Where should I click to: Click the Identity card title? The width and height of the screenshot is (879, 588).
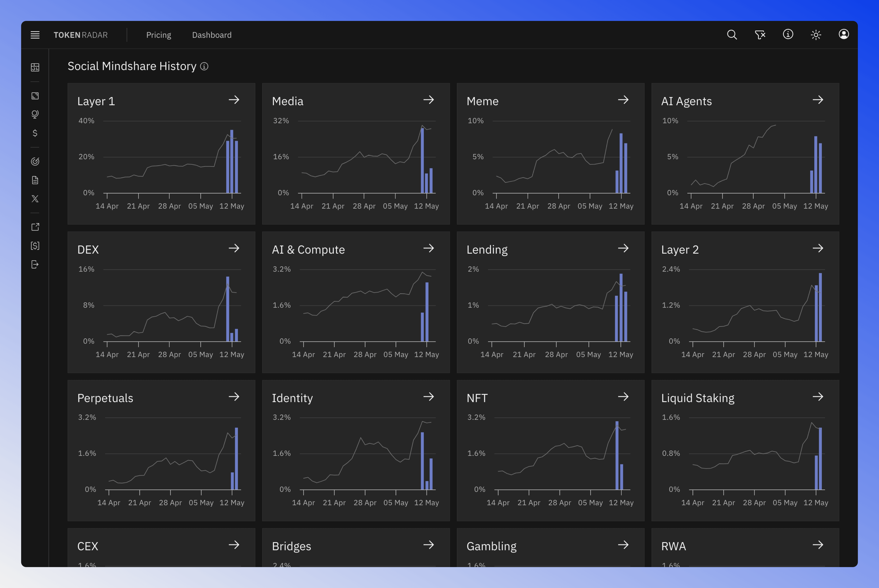(x=292, y=398)
